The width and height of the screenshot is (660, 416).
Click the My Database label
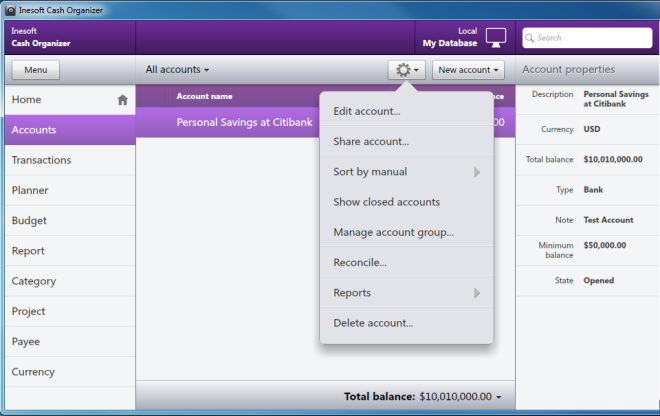450,43
